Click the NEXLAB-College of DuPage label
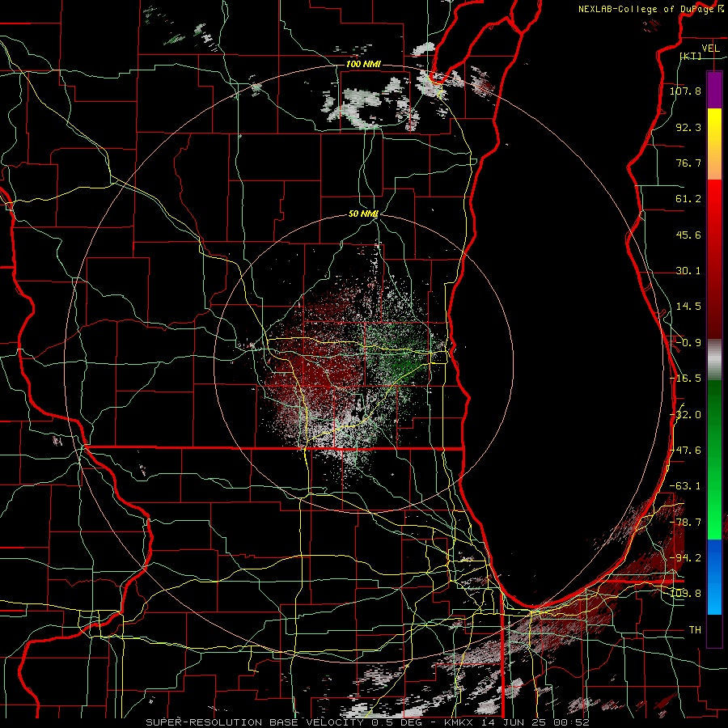This screenshot has width=728, height=728. 645,9
